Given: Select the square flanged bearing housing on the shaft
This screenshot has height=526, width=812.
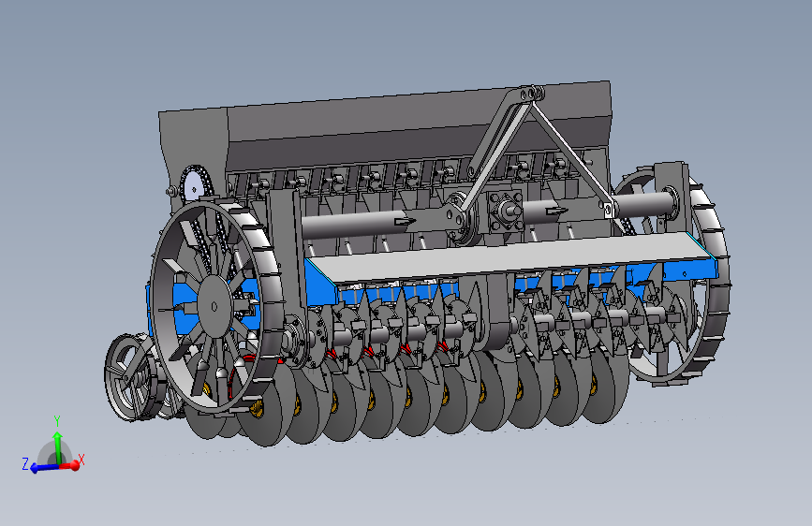Looking at the screenshot, I should pos(504,210).
